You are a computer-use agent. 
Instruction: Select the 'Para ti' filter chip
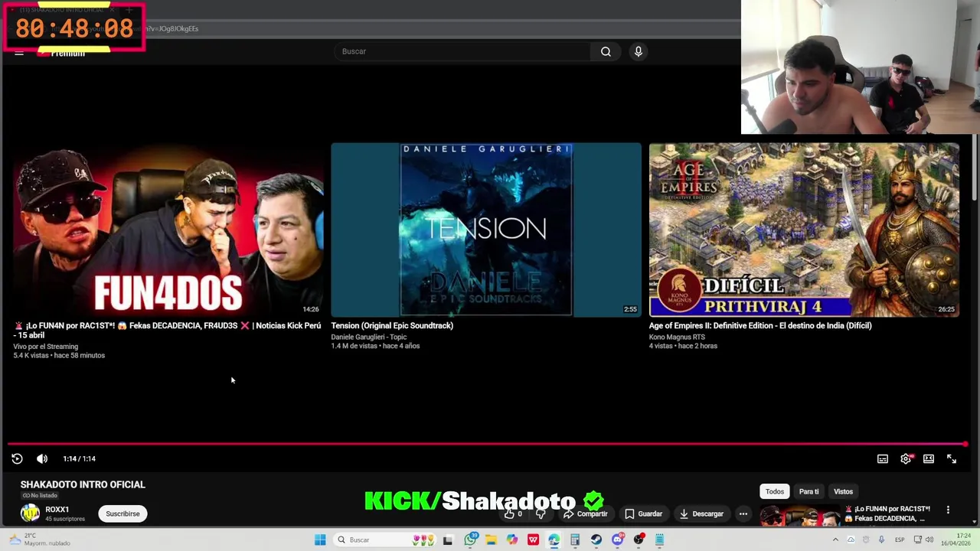(809, 491)
